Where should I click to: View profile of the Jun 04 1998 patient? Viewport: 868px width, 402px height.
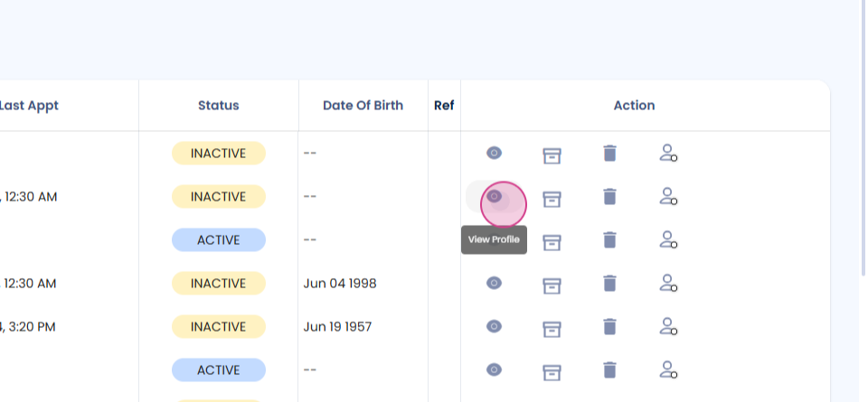(x=494, y=284)
